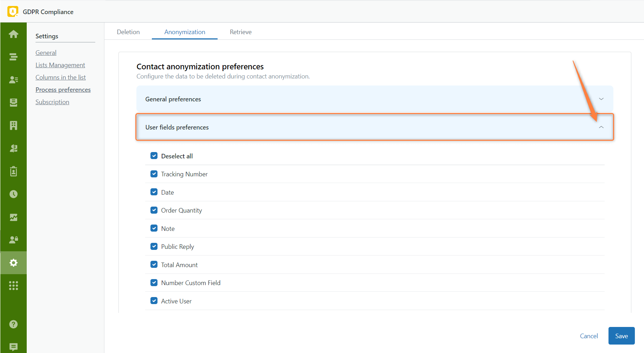
Task: Open the Lists Management settings link
Action: pos(60,65)
